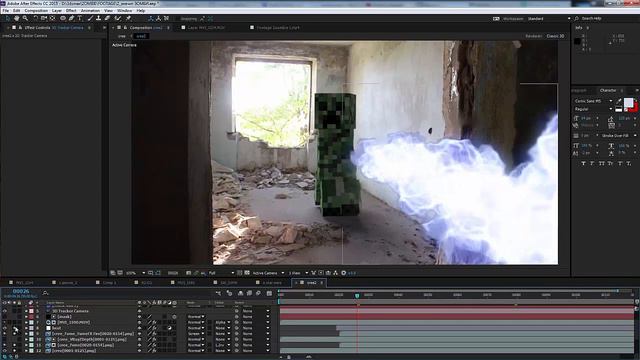Viewport: 640px width, 360px height.
Task: Select the Rotation tool
Action: click(x=36, y=18)
